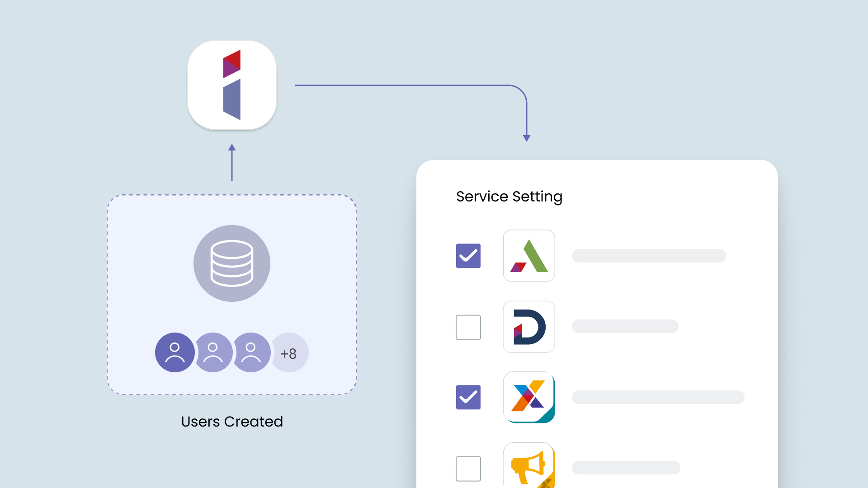The height and width of the screenshot is (488, 868).
Task: Open the +8 more users badge
Action: 289,352
